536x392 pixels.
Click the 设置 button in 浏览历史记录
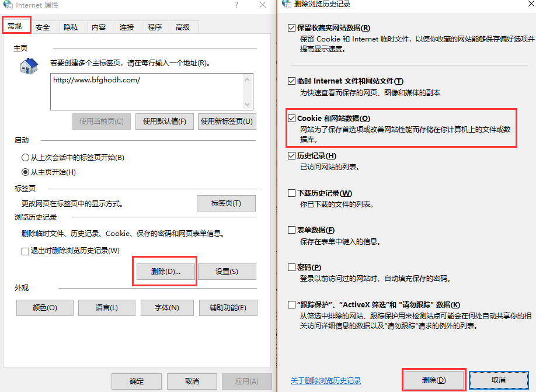226,271
